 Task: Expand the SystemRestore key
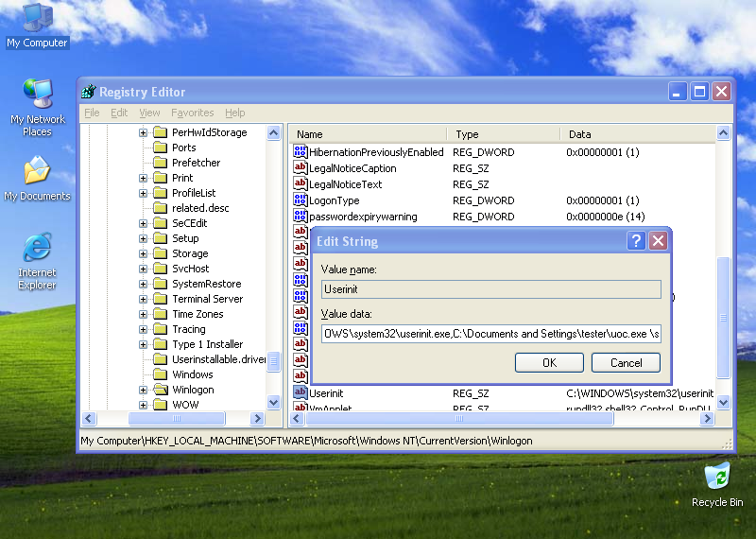tap(143, 284)
